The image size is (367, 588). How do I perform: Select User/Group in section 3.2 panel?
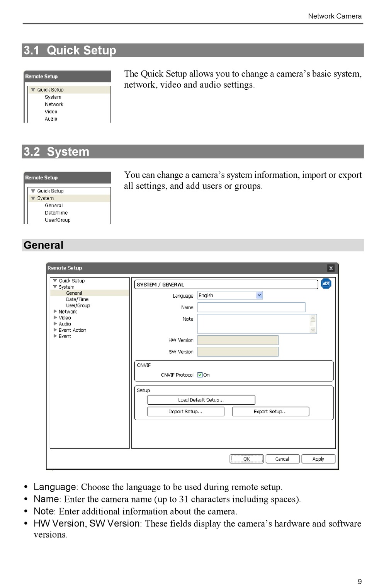point(58,220)
